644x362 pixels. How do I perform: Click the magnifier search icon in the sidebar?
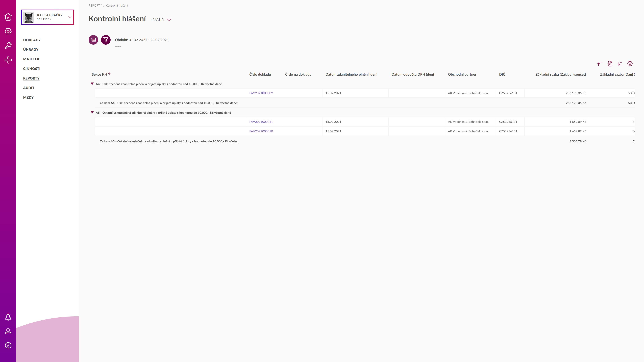pos(8,45)
